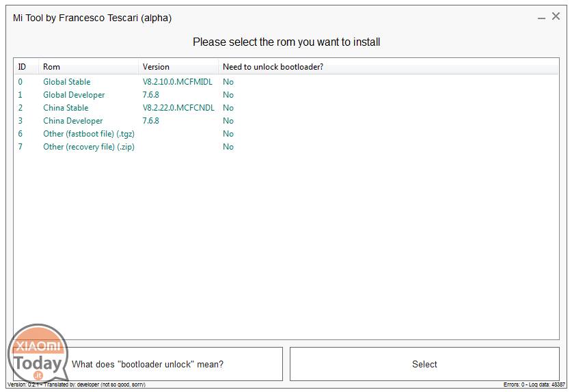The height and width of the screenshot is (392, 572).
Task: Sort by the Rom column header
Action: point(88,67)
